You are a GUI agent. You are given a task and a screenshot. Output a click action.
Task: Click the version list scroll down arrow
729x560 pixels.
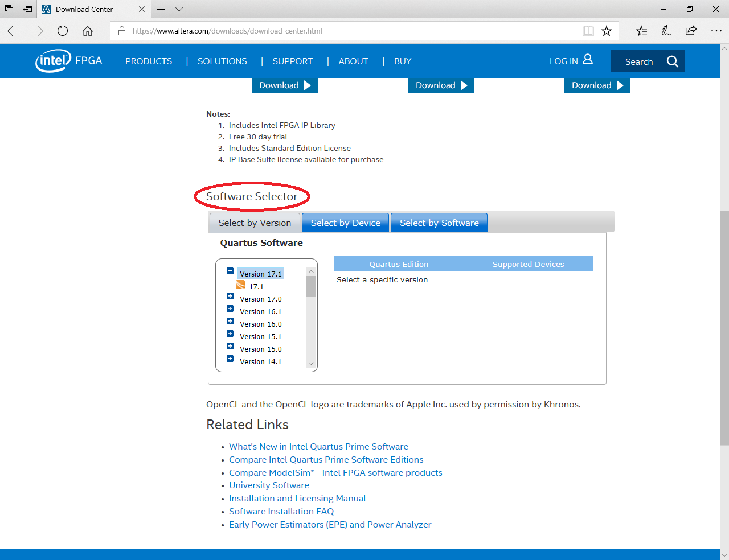[311, 364]
